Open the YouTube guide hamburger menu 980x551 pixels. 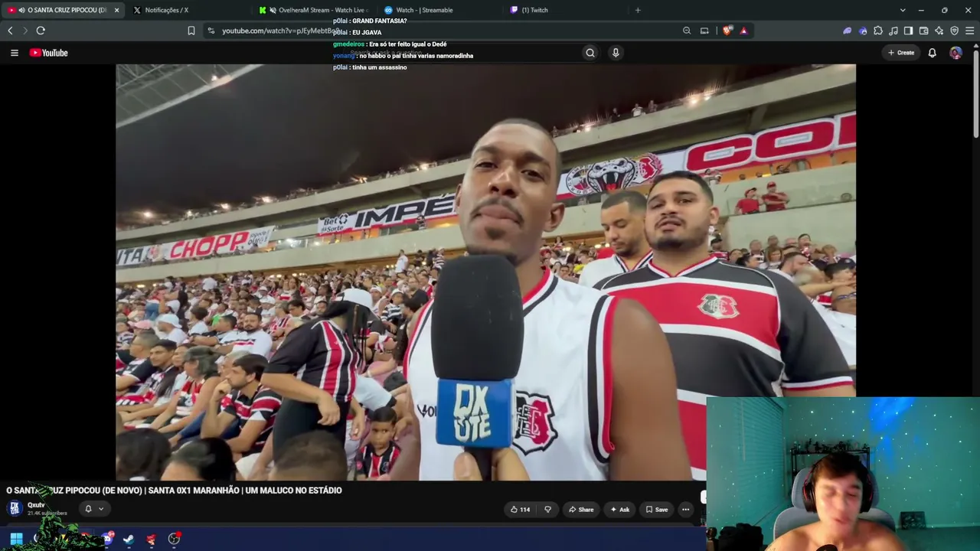tap(14, 53)
